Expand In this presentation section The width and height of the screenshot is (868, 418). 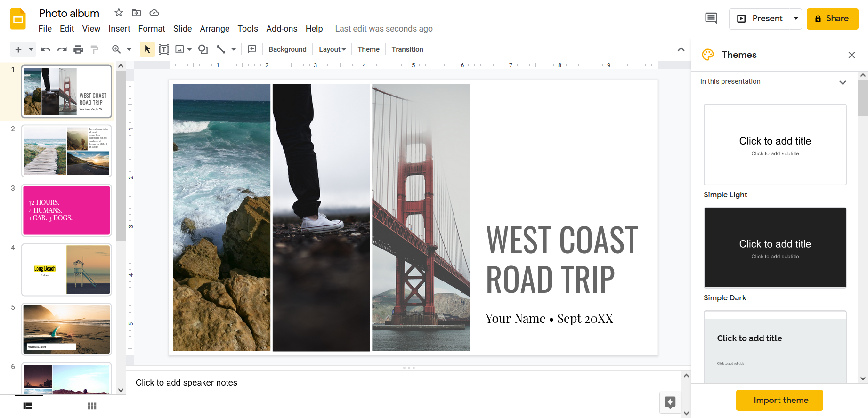pyautogui.click(x=842, y=82)
